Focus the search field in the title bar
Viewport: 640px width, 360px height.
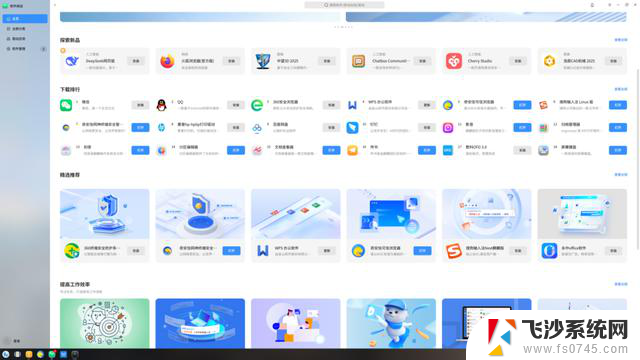pyautogui.click(x=344, y=5)
